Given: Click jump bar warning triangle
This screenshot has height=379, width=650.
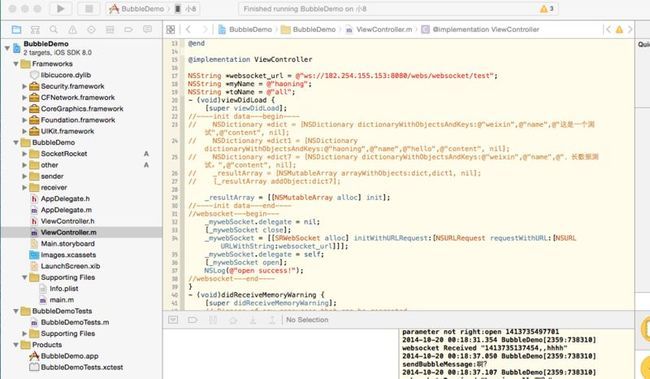Looking at the screenshot, I should click(619, 29).
